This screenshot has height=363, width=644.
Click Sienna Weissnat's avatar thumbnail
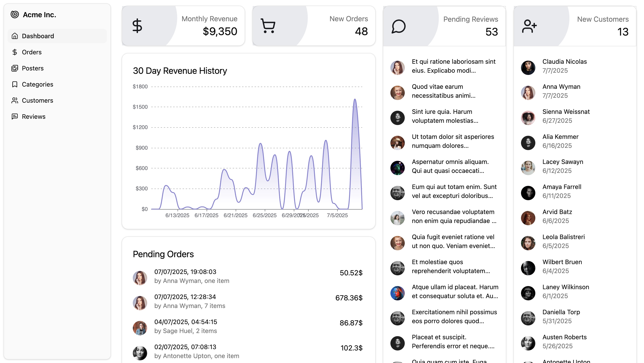(x=528, y=118)
